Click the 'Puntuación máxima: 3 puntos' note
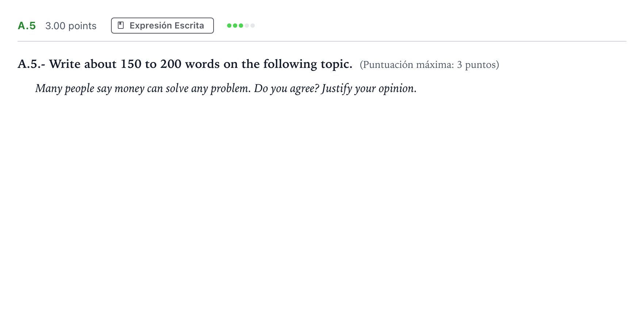644x336 pixels. (429, 65)
